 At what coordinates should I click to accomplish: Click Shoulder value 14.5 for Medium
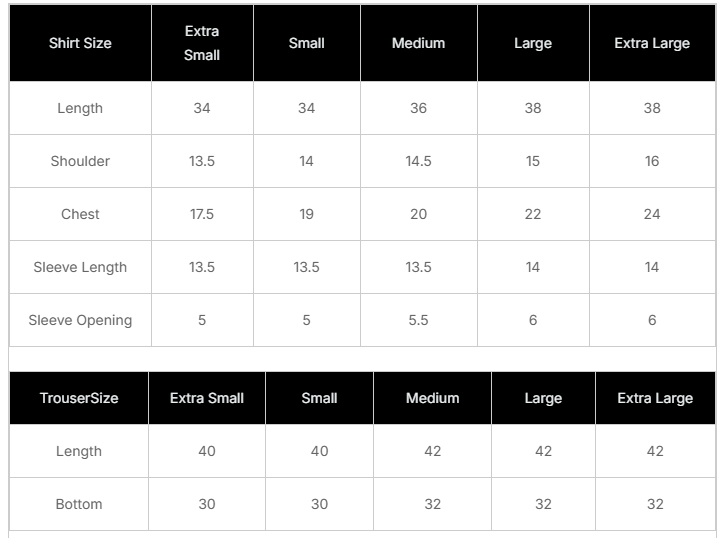pyautogui.click(x=418, y=161)
